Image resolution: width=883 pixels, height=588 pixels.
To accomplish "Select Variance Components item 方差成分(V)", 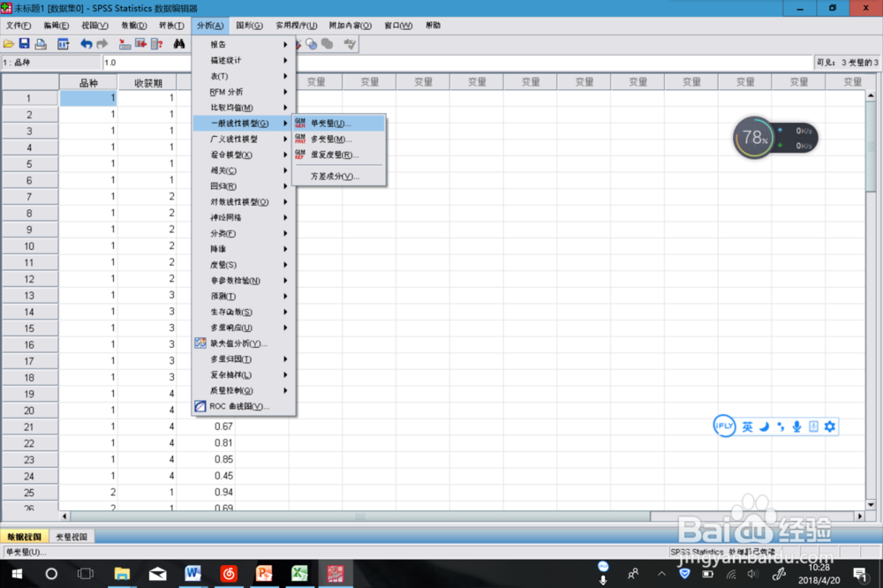I will point(338,177).
